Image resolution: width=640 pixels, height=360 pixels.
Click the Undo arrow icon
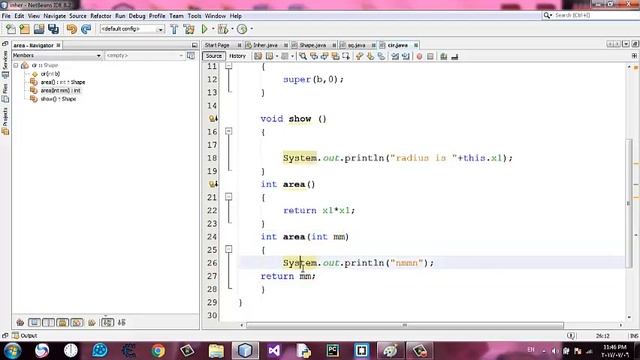[x=72, y=29]
